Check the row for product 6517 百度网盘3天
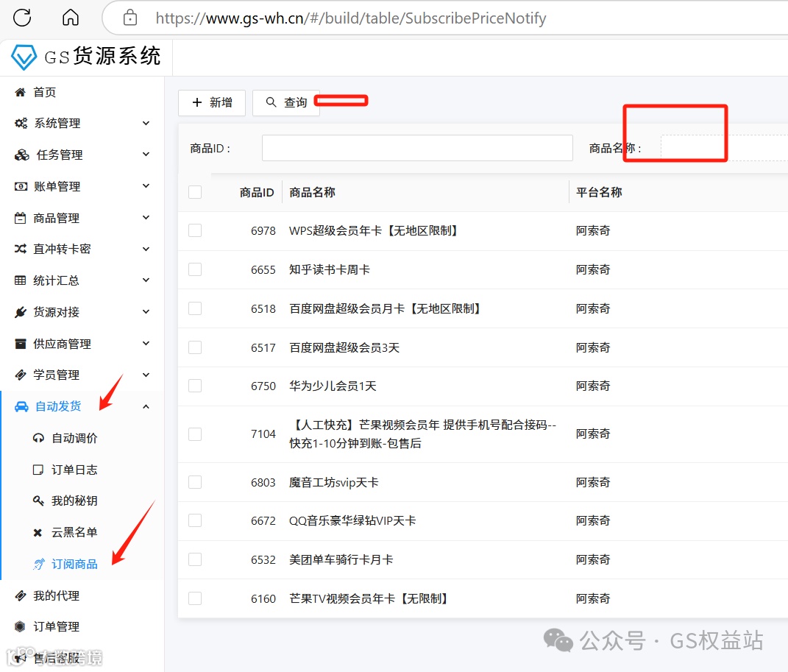The width and height of the screenshot is (788, 672). 195,347
